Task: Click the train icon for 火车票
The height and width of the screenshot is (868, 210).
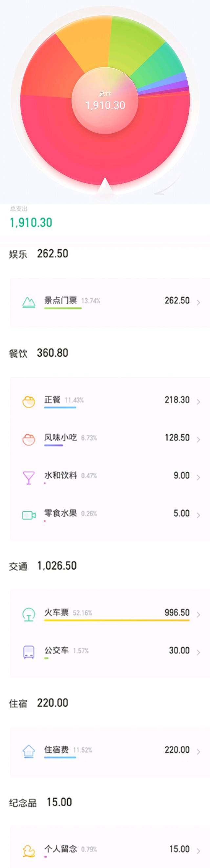Action: pyautogui.click(x=29, y=614)
